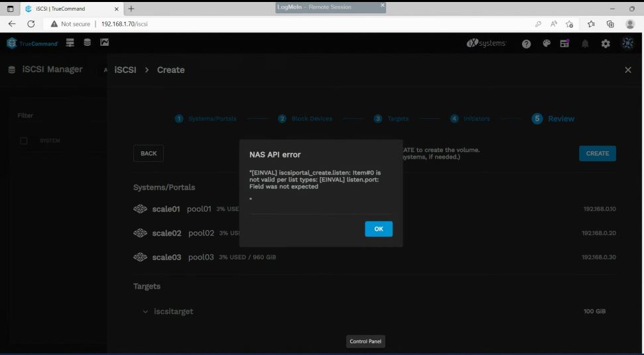Close the iSCSI | TrueCommand browser tab
Image resolution: width=644 pixels, height=355 pixels.
(116, 9)
